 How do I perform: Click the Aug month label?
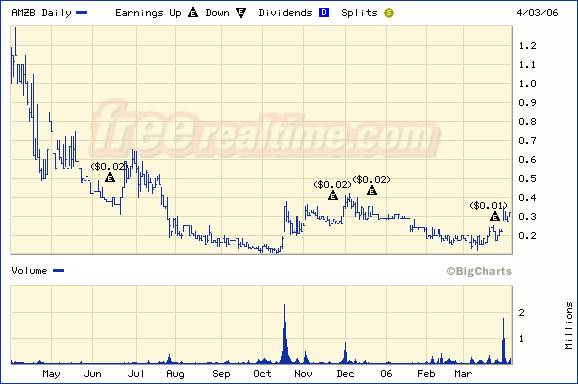click(x=175, y=374)
